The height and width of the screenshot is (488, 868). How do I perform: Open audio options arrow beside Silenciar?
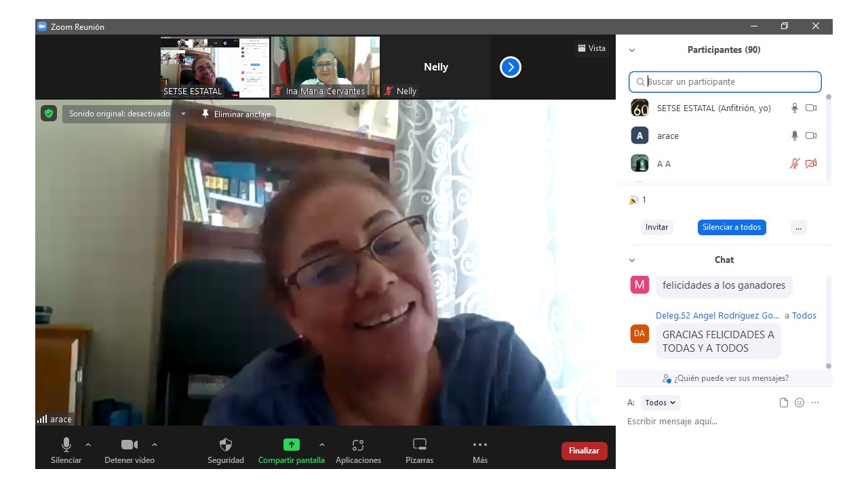click(x=88, y=445)
